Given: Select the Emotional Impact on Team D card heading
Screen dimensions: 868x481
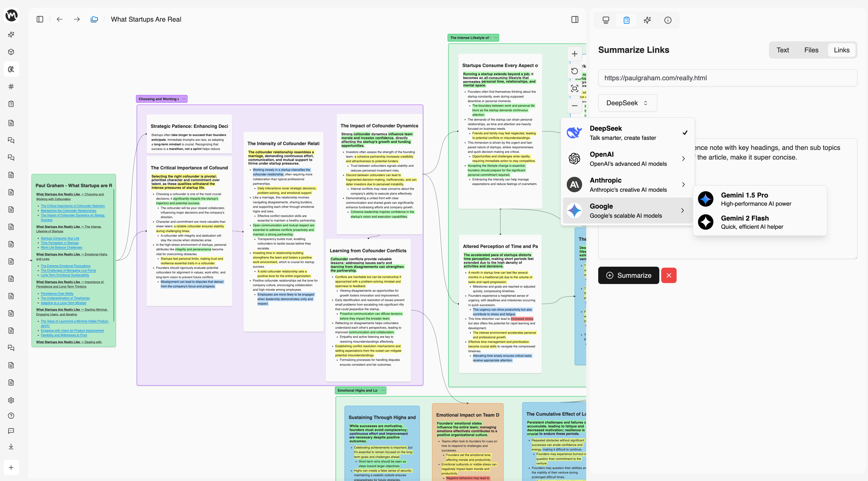Looking at the screenshot, I should coord(468,415).
